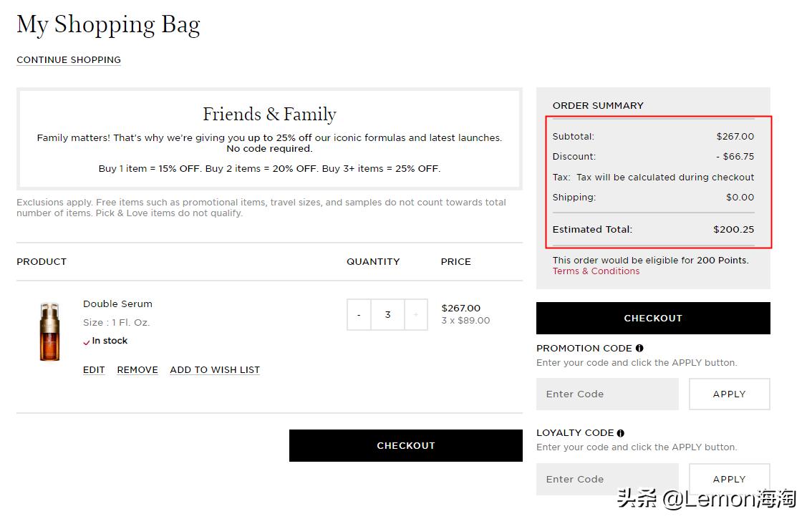Decrease quantity with the minus button
Screen dimensions: 812x524
pos(358,314)
